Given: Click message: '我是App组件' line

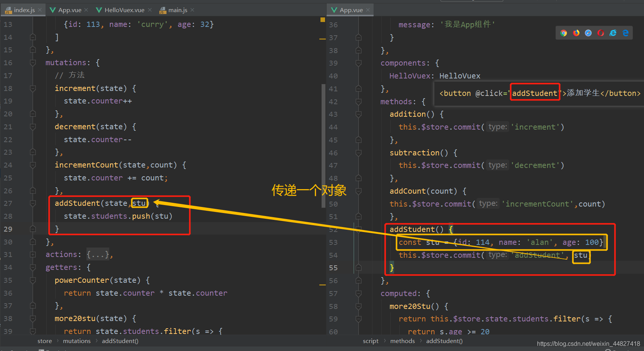Looking at the screenshot, I should tap(447, 25).
